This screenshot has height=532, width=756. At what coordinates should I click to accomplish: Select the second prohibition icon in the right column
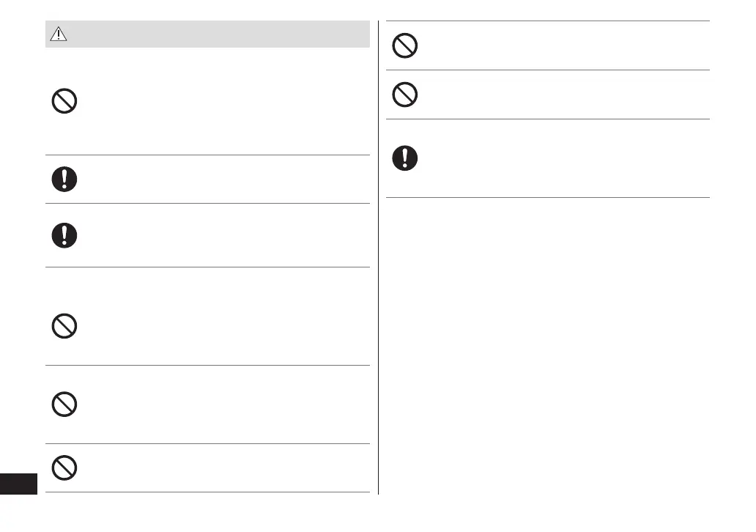(405, 95)
